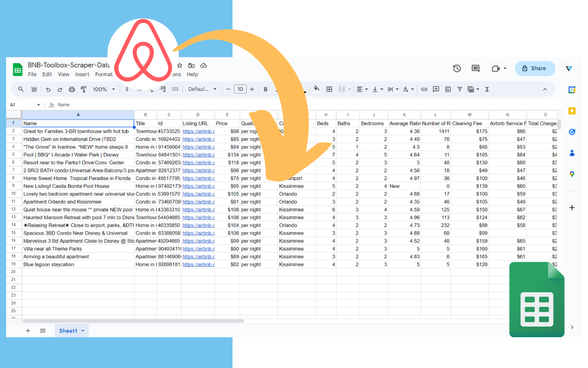Open the 123 number format menu
This screenshot has width=588, height=368.
click(x=175, y=89)
